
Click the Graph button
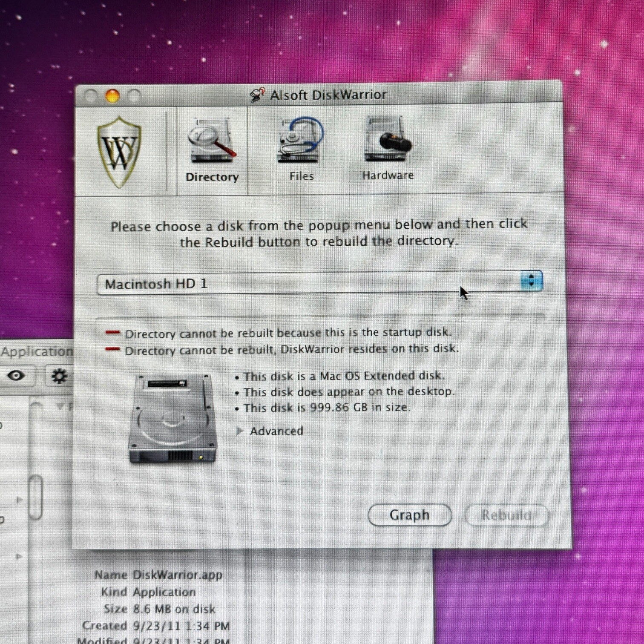tap(409, 515)
